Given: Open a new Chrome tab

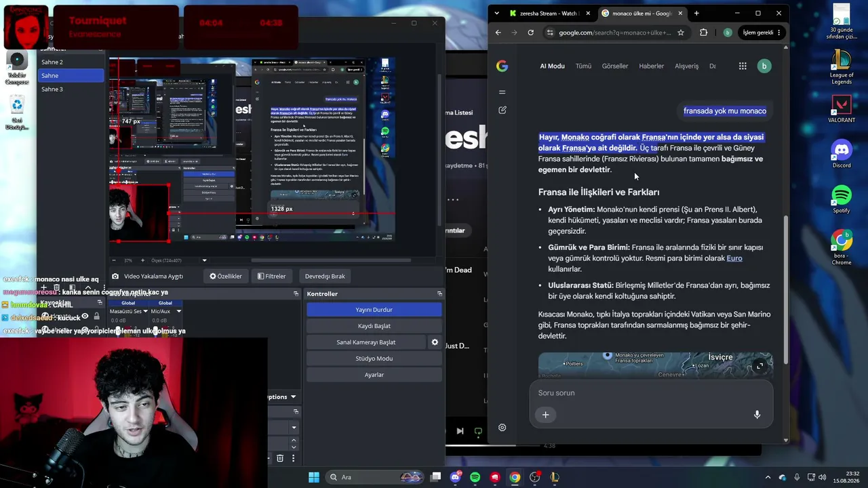Looking at the screenshot, I should [696, 13].
